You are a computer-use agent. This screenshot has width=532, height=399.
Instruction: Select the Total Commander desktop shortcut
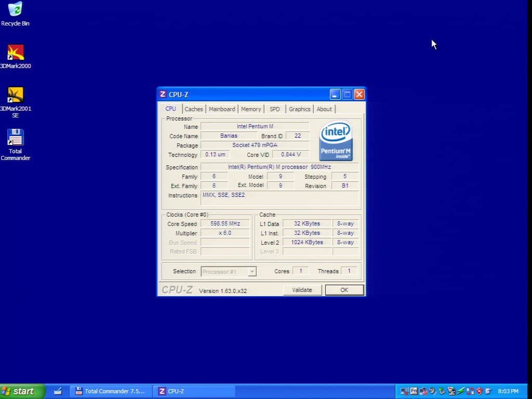click(x=15, y=145)
